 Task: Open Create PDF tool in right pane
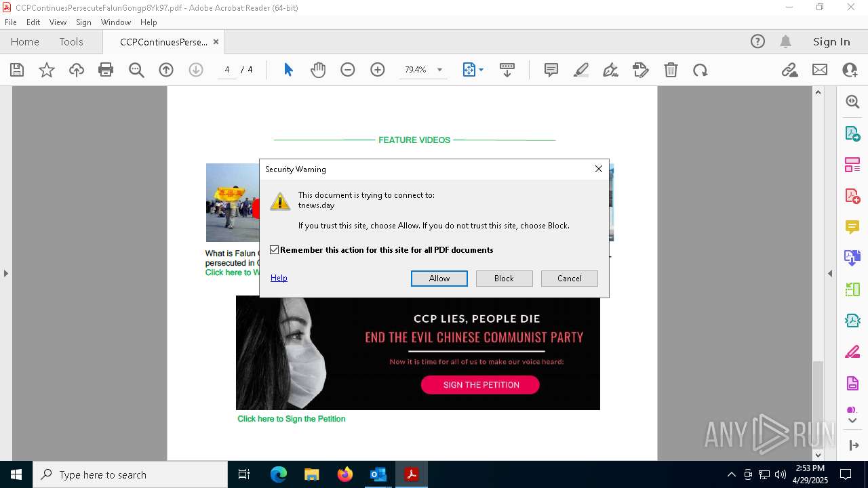(852, 196)
